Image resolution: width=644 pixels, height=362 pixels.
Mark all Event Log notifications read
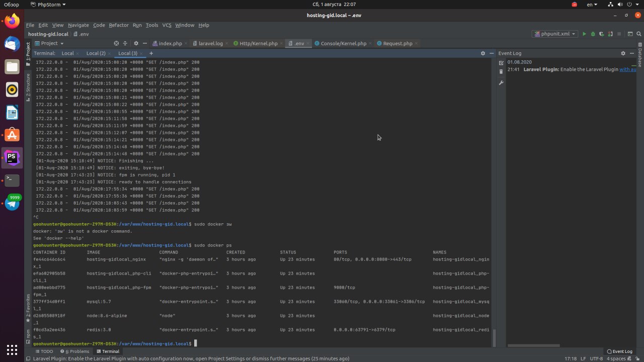[x=501, y=63]
